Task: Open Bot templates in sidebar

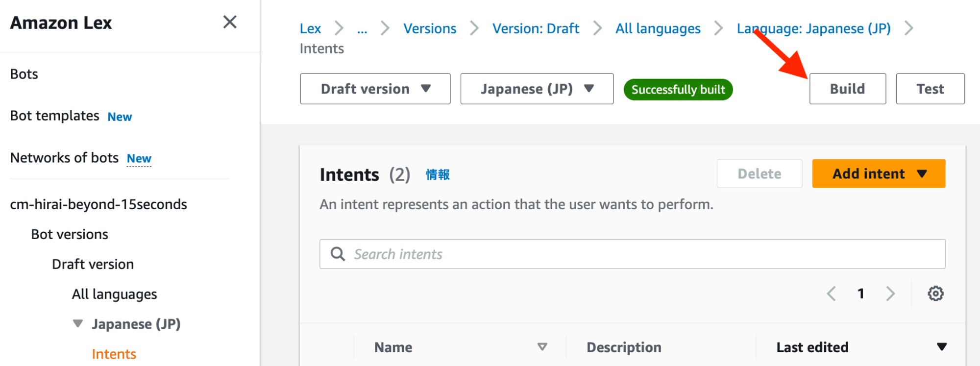Action: [54, 116]
